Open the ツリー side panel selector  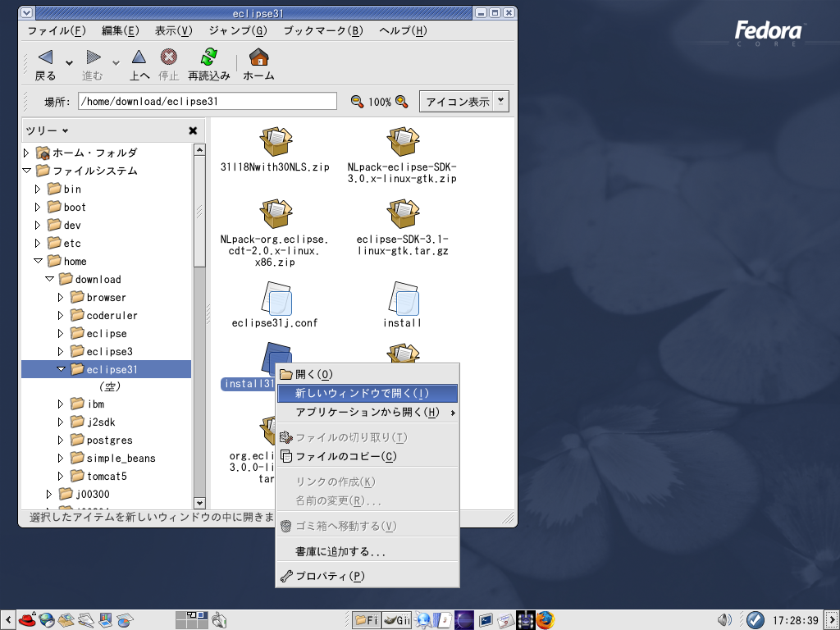click(47, 130)
